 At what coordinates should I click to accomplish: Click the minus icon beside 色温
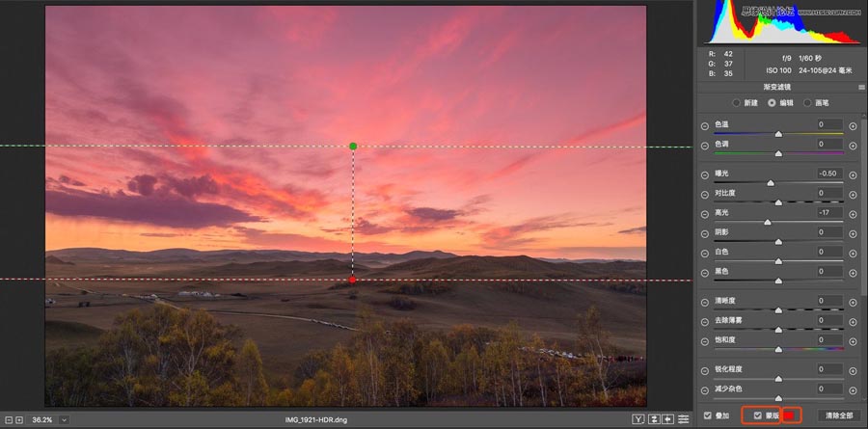point(705,125)
